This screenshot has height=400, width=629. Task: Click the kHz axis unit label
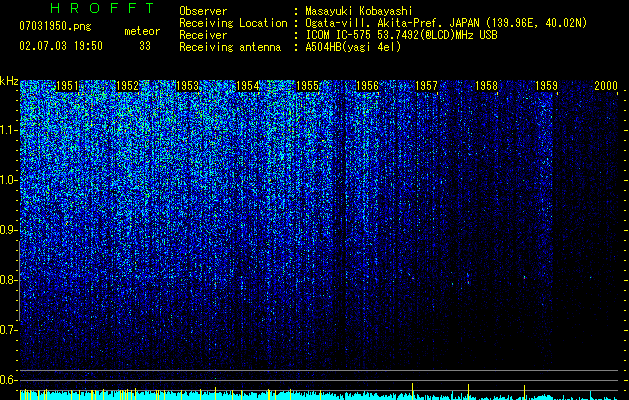coord(9,81)
